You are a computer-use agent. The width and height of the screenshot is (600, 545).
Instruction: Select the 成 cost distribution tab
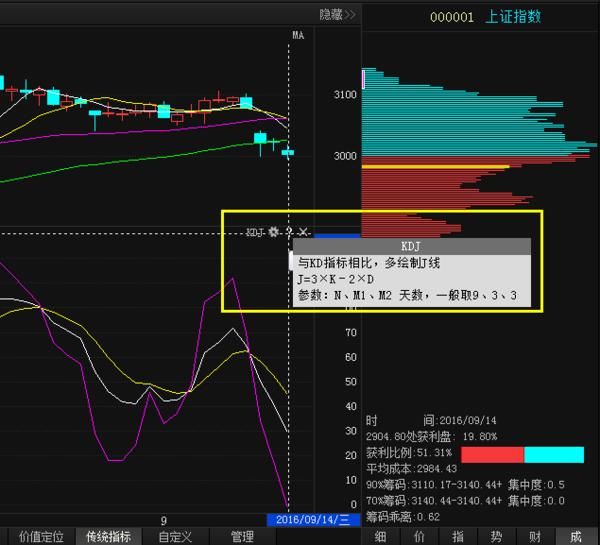pyautogui.click(x=575, y=537)
